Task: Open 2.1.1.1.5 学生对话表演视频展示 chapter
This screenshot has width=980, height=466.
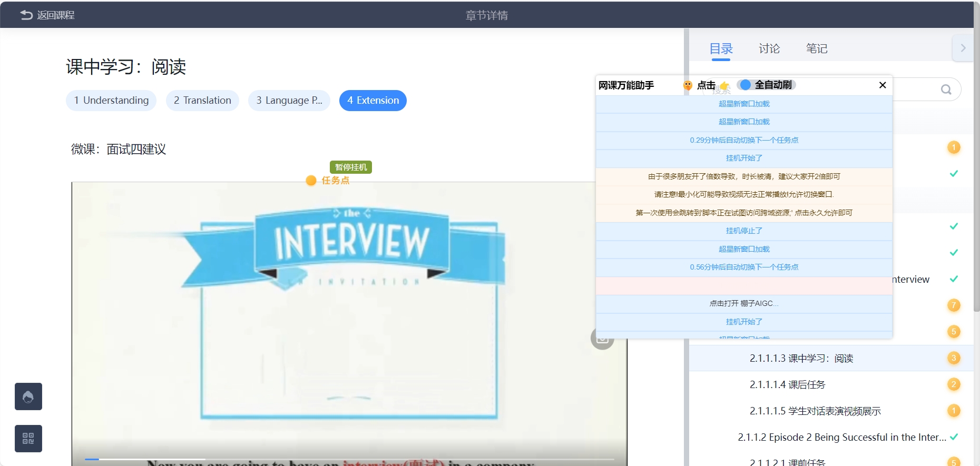Action: [815, 411]
